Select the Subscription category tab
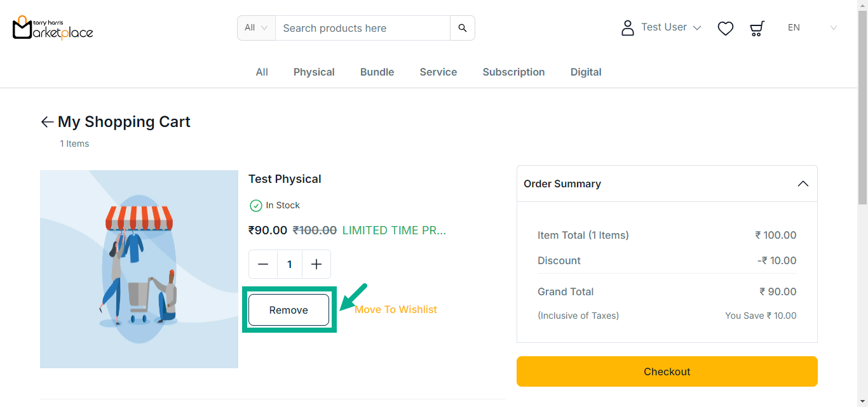 pos(513,72)
